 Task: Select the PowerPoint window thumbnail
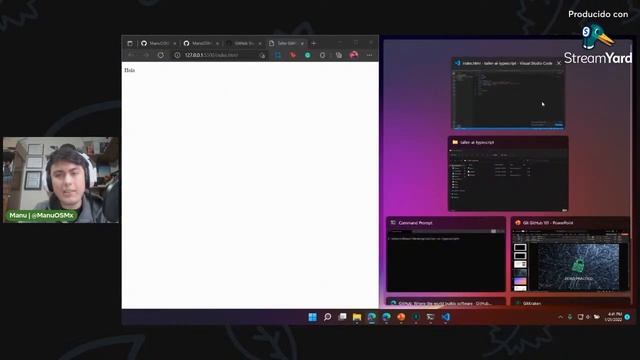pos(570,254)
